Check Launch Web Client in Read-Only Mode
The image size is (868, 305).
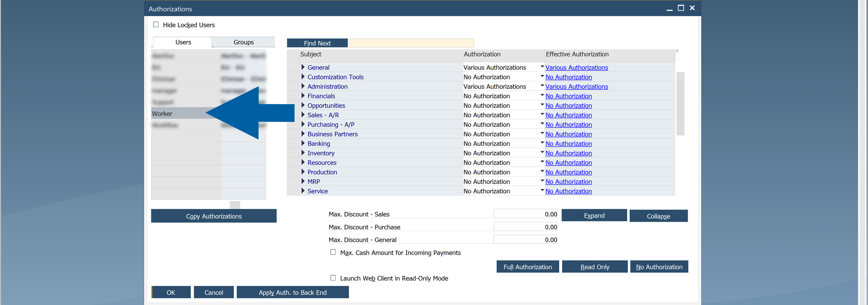coord(333,278)
